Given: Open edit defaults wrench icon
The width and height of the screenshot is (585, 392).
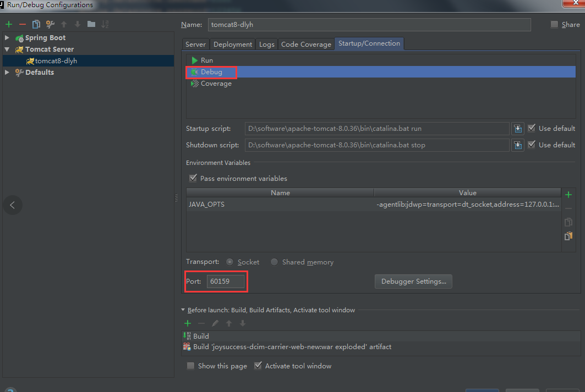Looking at the screenshot, I should click(x=50, y=24).
